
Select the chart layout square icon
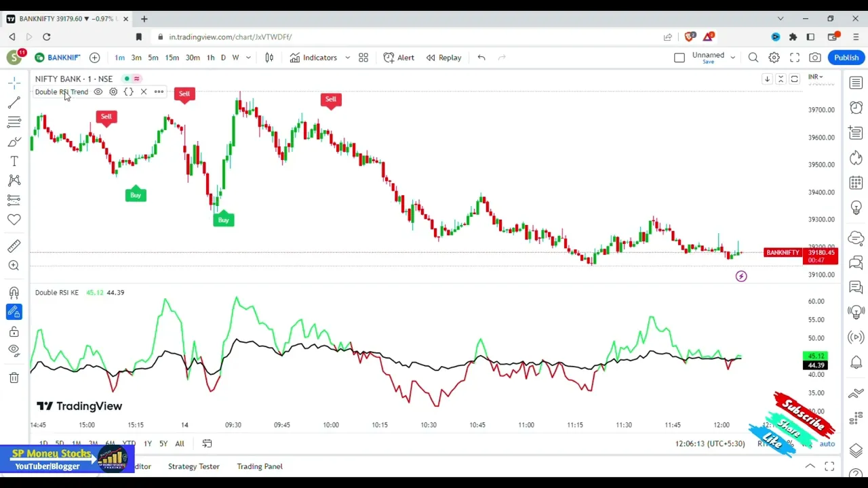[x=679, y=58]
